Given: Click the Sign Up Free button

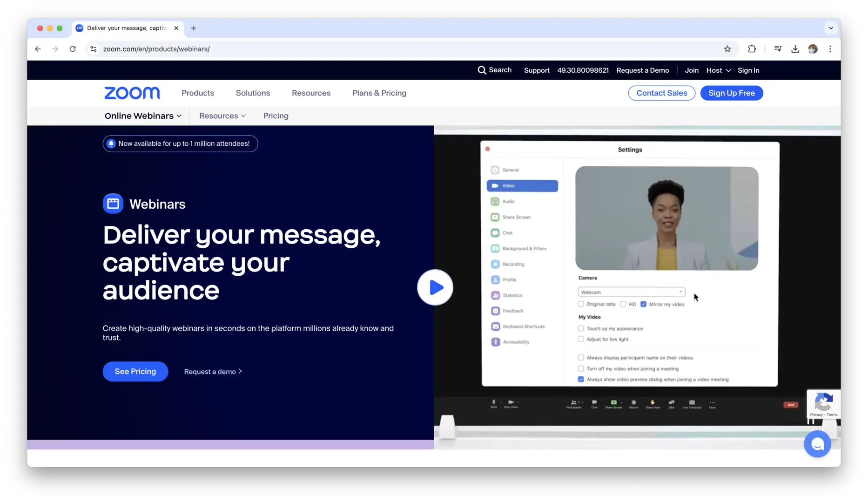Looking at the screenshot, I should click(x=732, y=93).
